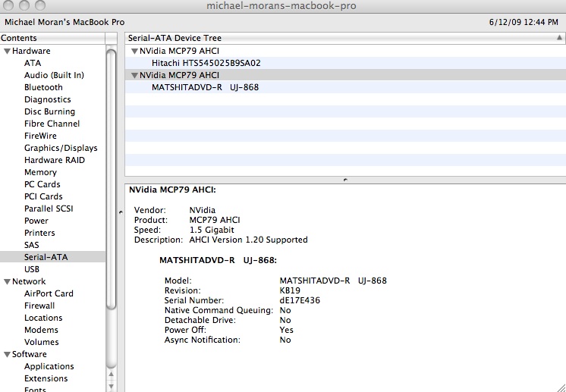Viewport: 566px width, 392px height.
Task: Select PCI Cards
Action: (43, 196)
